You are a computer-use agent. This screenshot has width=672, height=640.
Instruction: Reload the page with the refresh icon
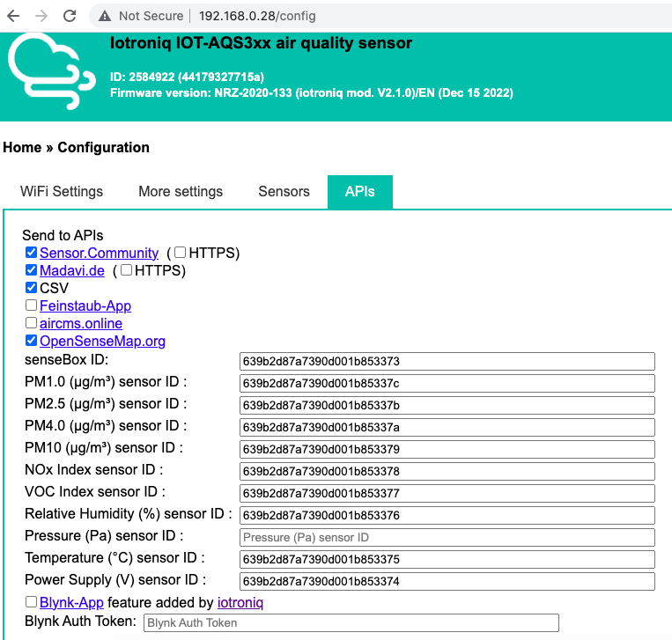pyautogui.click(x=70, y=16)
